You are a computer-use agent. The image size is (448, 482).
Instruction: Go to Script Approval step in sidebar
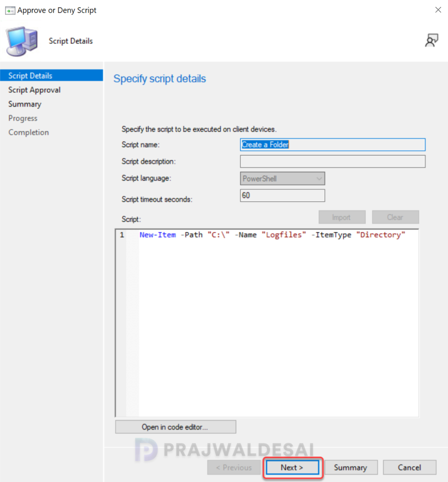[34, 90]
